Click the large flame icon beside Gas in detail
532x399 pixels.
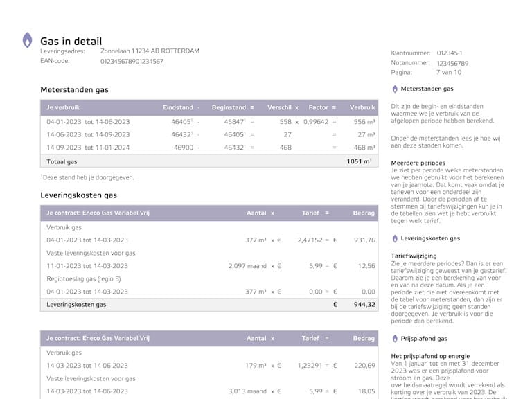point(28,40)
